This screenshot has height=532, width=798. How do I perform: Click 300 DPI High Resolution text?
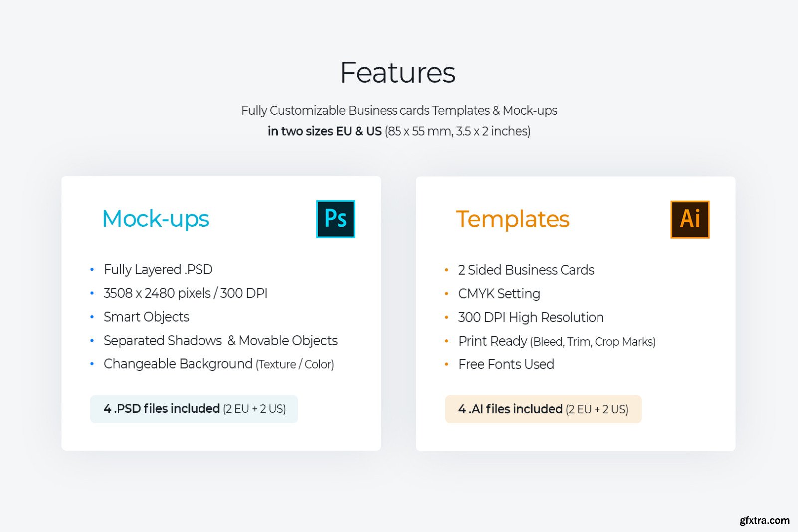(531, 318)
